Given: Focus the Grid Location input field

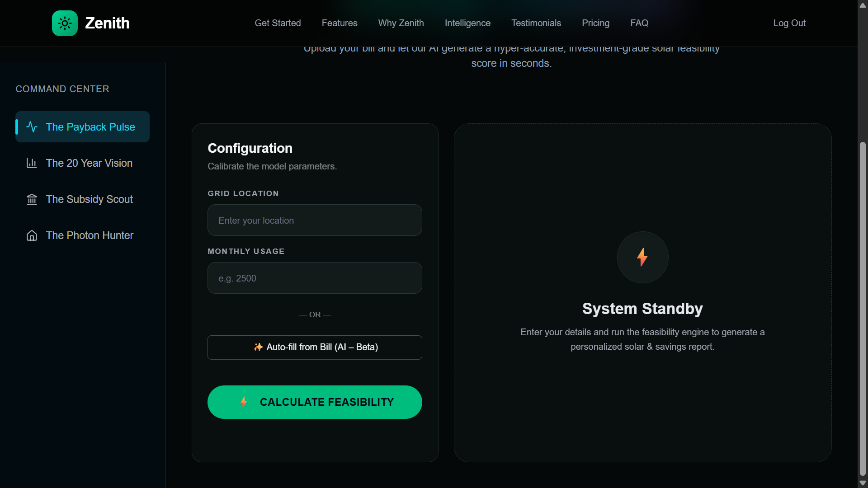Looking at the screenshot, I should coord(315,220).
